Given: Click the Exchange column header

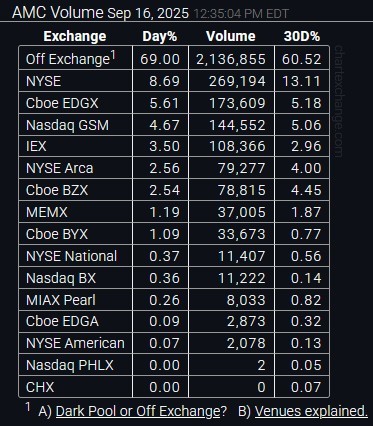Looking at the screenshot, I should [x=75, y=36].
